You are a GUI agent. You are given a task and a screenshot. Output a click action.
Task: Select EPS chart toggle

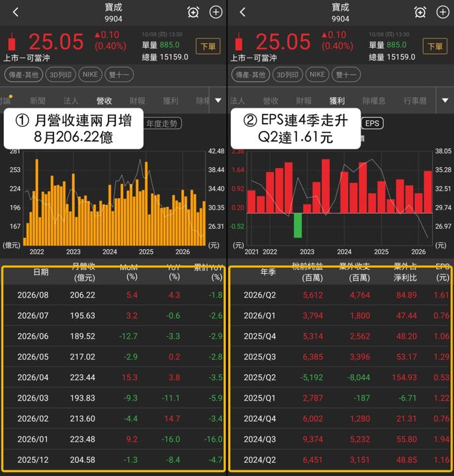click(372, 123)
